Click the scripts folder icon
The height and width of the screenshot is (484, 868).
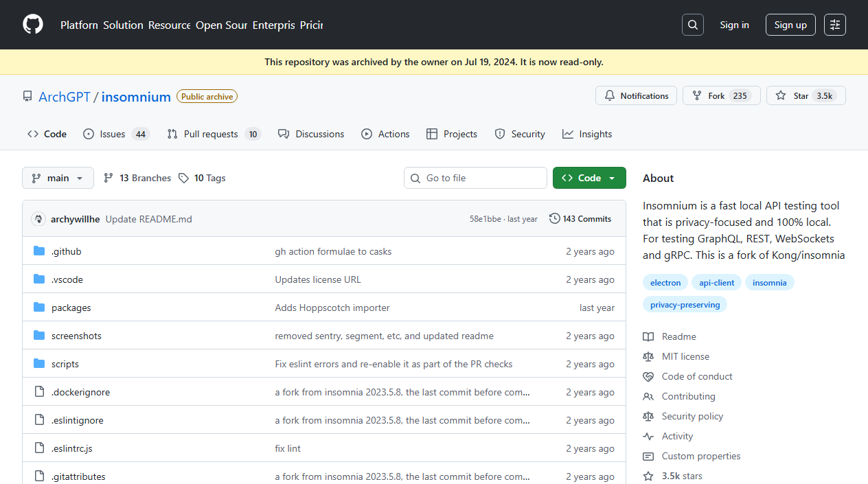click(39, 364)
